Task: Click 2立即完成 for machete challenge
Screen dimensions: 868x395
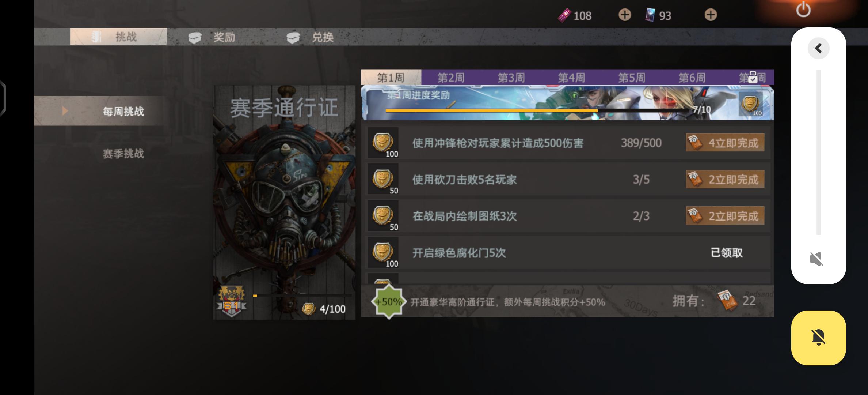Action: 725,179
